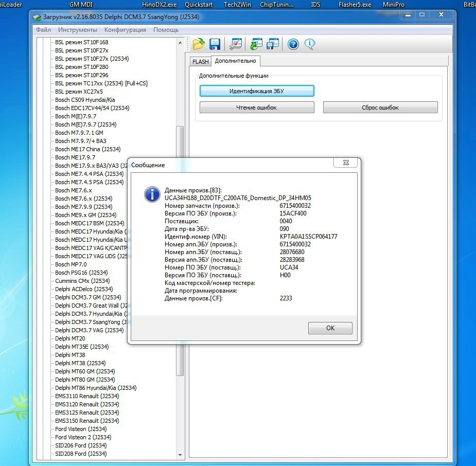Click the tree list scrollbar thumb
Image resolution: width=476 pixels, height=466 pixels.
pyautogui.click(x=180, y=250)
